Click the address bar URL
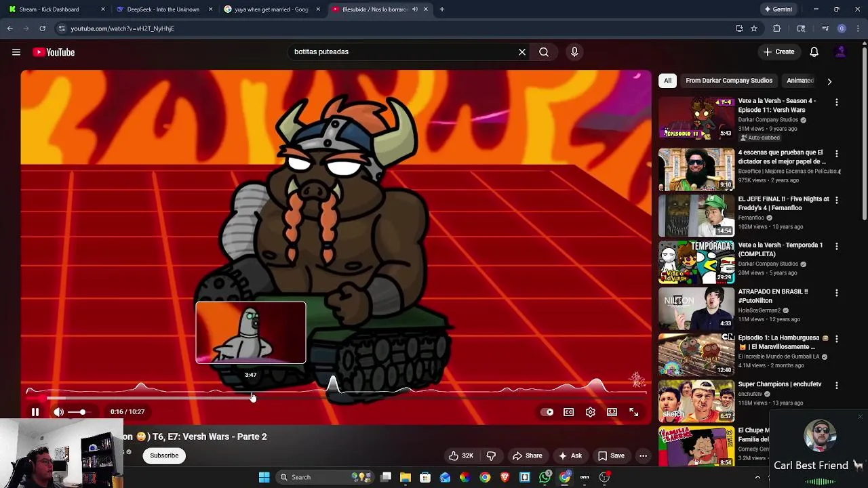This screenshot has width=868, height=488. 122,28
